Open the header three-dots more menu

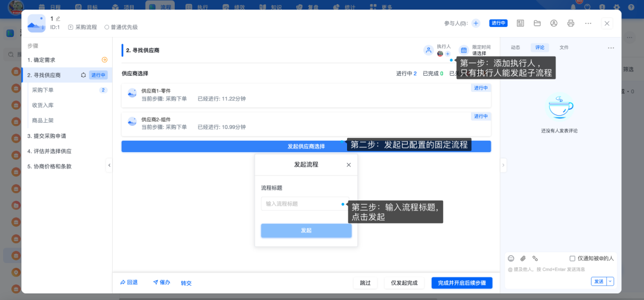click(588, 23)
